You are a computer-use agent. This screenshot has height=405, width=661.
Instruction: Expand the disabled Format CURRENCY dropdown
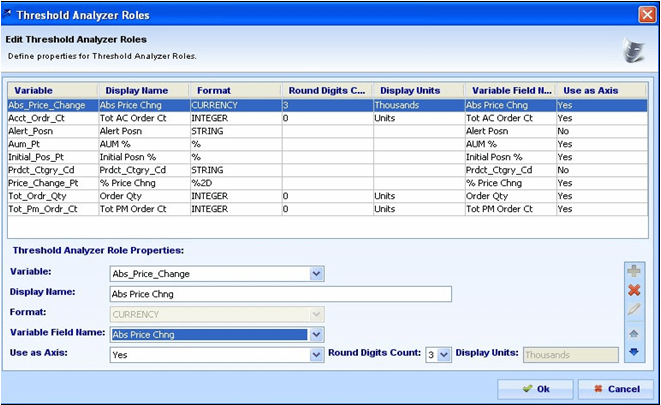316,314
